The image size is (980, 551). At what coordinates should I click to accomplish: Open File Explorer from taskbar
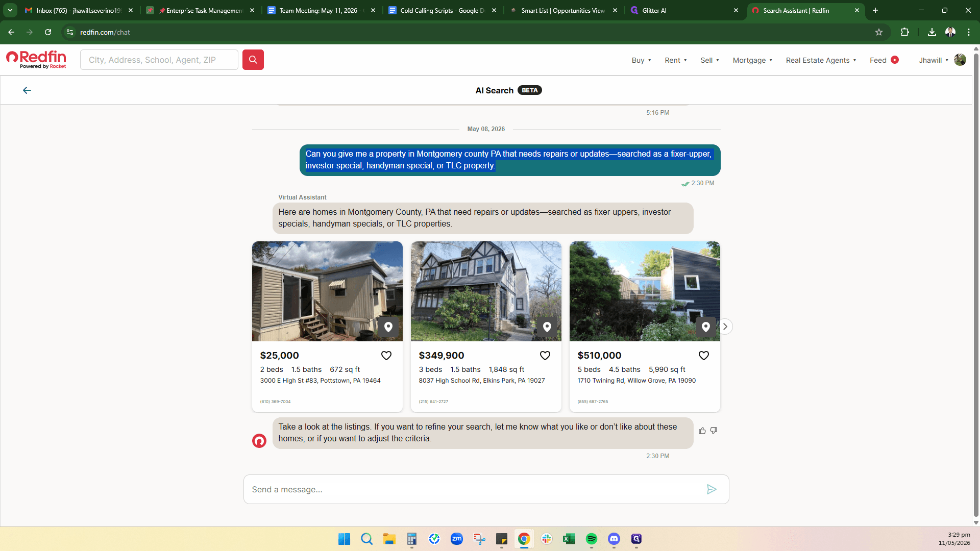click(x=389, y=539)
